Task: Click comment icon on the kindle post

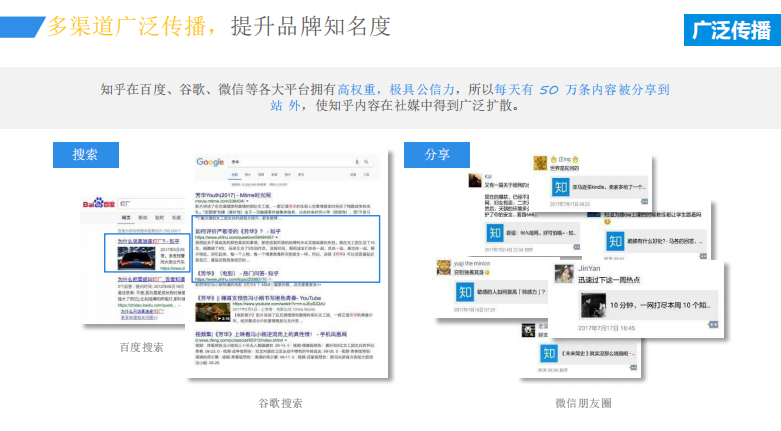Action: coord(645,202)
